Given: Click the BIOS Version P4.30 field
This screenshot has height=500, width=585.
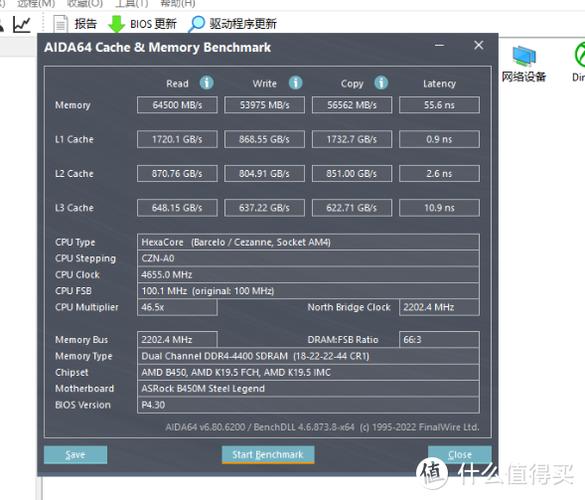Looking at the screenshot, I should click(x=308, y=405).
